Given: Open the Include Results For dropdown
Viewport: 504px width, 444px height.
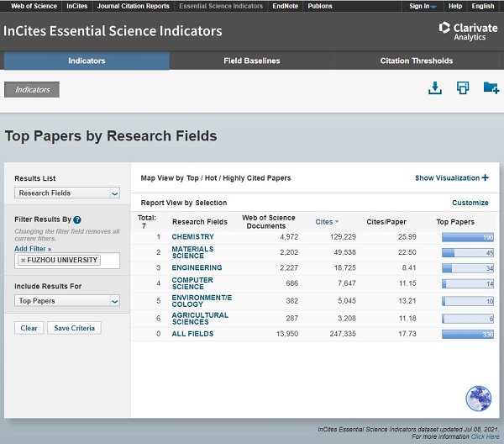Looking at the screenshot, I should 67,300.
